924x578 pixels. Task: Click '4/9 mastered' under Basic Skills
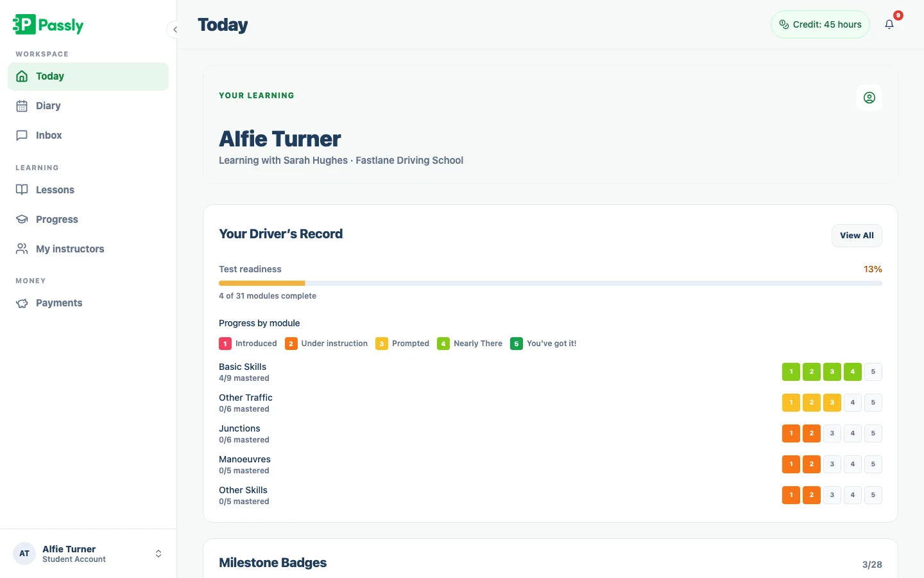244,378
